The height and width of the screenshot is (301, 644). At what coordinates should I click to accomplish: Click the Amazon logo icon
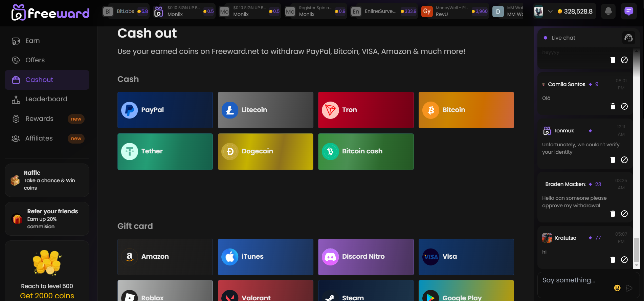click(x=130, y=257)
